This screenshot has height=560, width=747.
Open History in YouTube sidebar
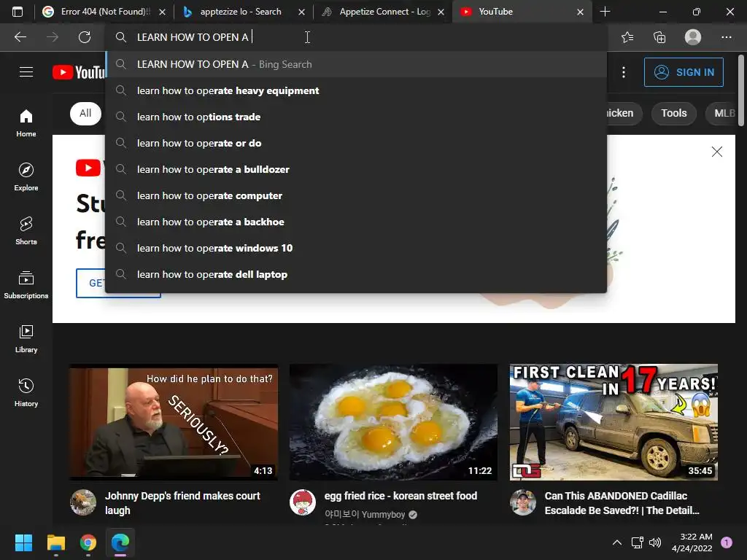[x=26, y=392]
